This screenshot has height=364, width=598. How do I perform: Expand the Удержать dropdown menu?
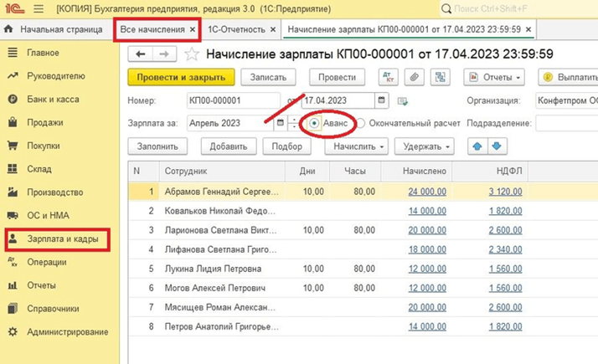425,146
